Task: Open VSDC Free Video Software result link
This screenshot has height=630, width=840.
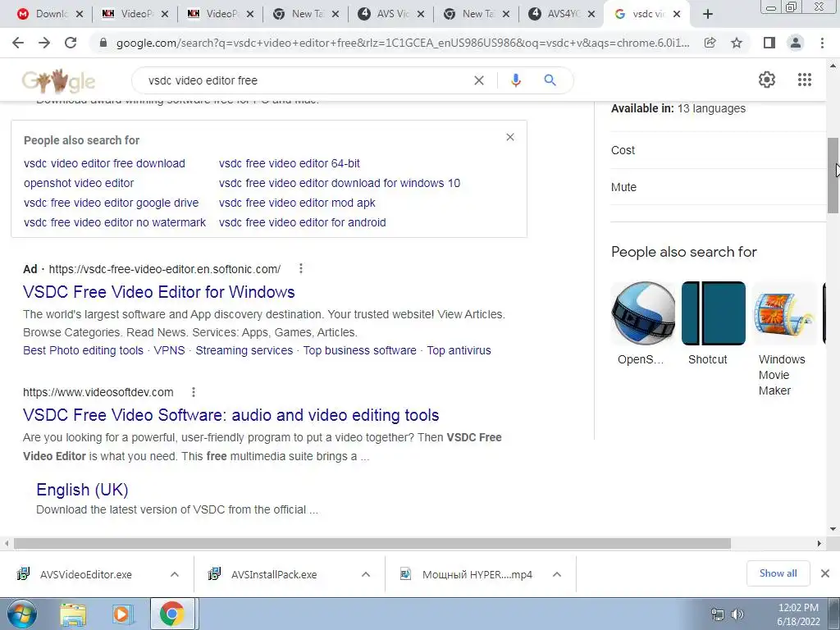Action: pyautogui.click(x=231, y=415)
